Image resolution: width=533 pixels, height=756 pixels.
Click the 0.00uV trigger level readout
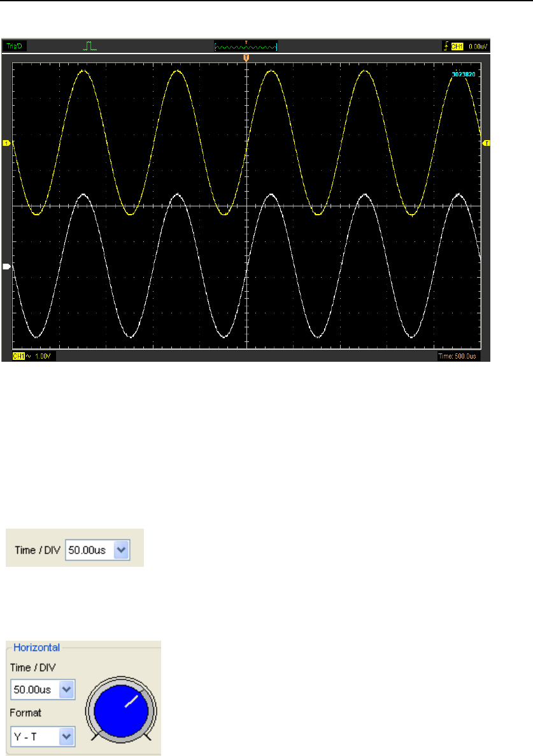point(478,46)
